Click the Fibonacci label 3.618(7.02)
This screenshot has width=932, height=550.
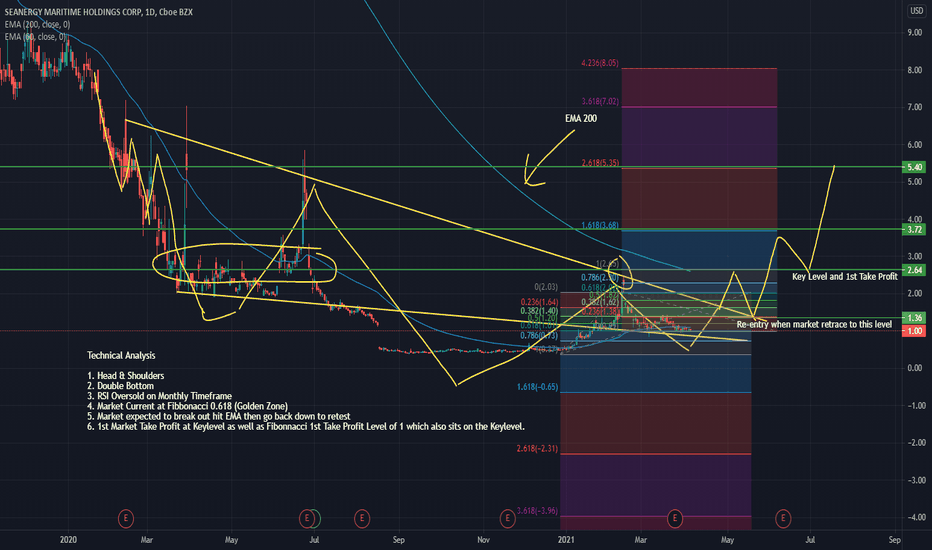(x=600, y=102)
